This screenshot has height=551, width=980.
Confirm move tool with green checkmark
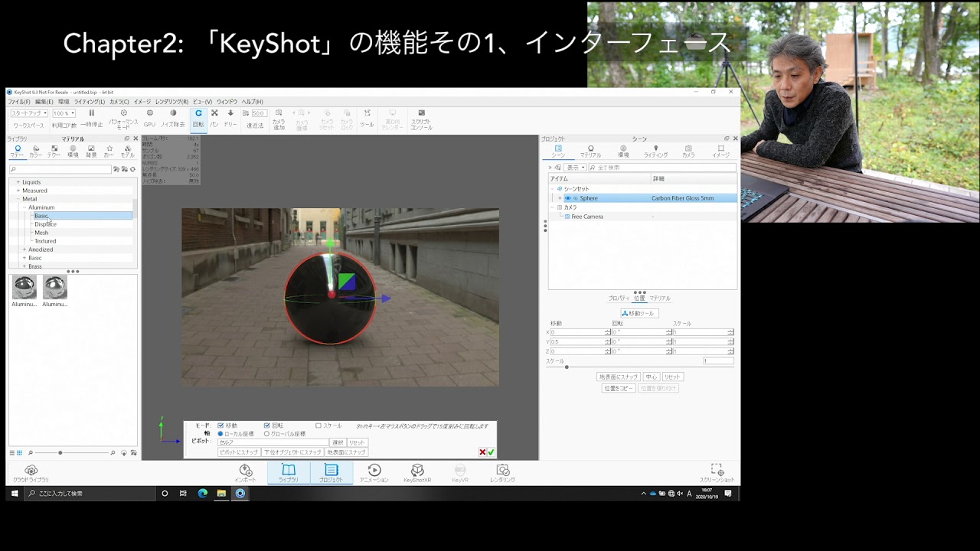(x=491, y=452)
